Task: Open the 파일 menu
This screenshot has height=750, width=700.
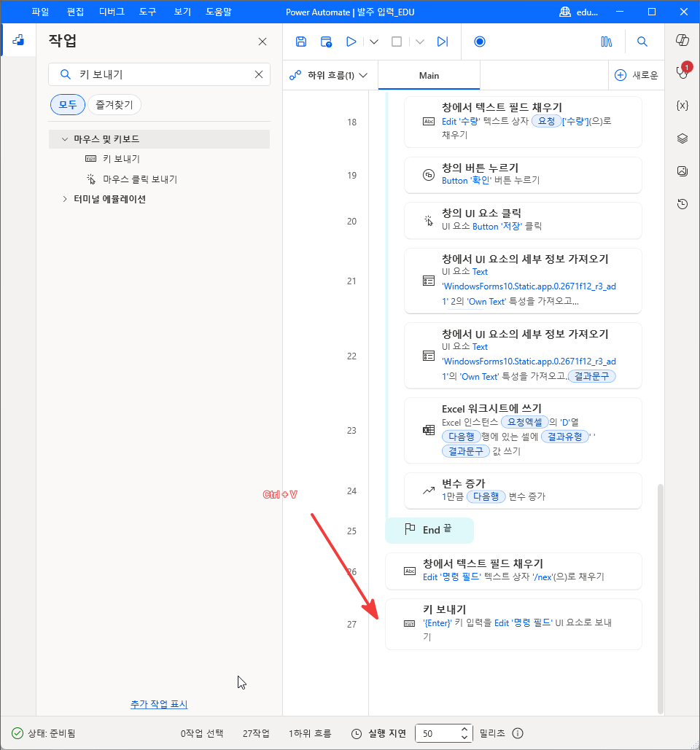Action: [x=40, y=12]
